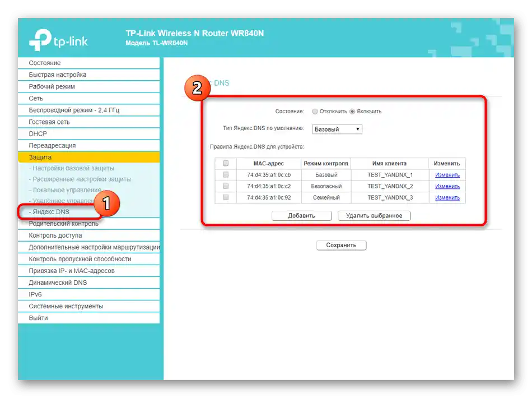Go to Рабочий режим menu item
This screenshot has width=532, height=398.
pyautogui.click(x=88, y=86)
